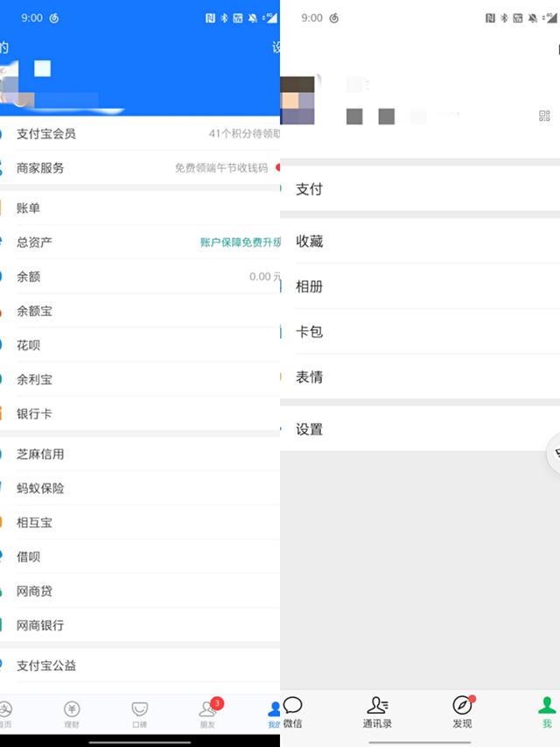Tap the muted bell icon in WeChat status bar
This screenshot has height=747, width=560.
[x=533, y=18]
